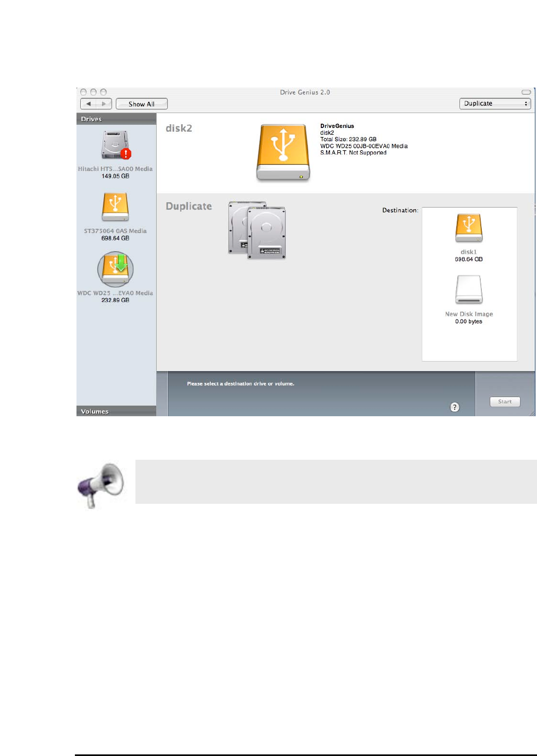The width and height of the screenshot is (537, 756).
Task: Click the Drive Genius 2.0 window title
Action: (305, 92)
